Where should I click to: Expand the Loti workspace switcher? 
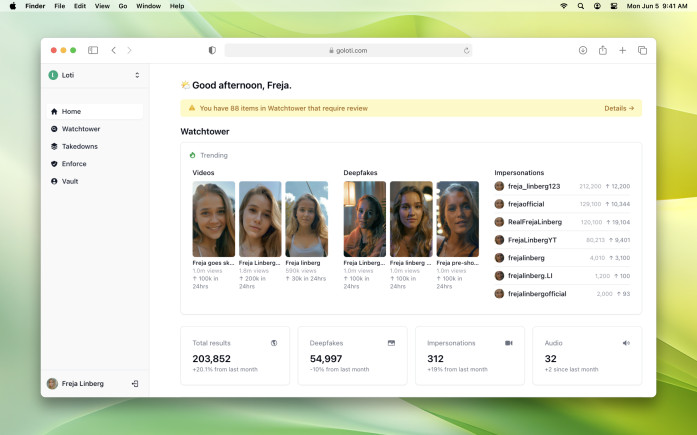[137, 75]
